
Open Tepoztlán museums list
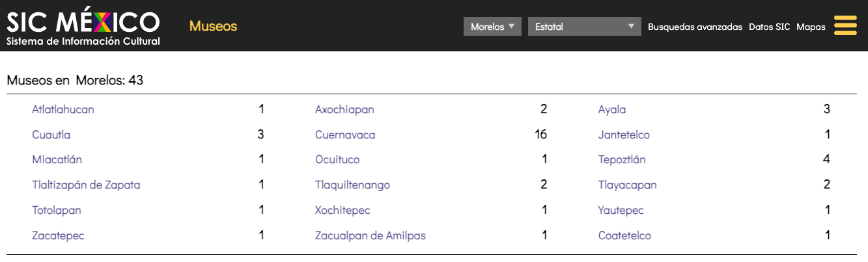click(x=622, y=160)
